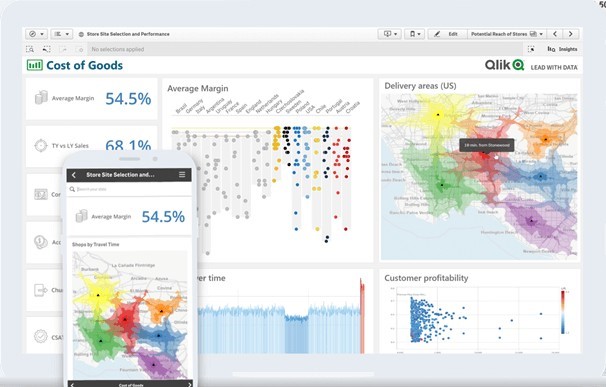Click the map tooltip from Stonewood
Viewport: 606px width, 387px height.
[x=487, y=145]
